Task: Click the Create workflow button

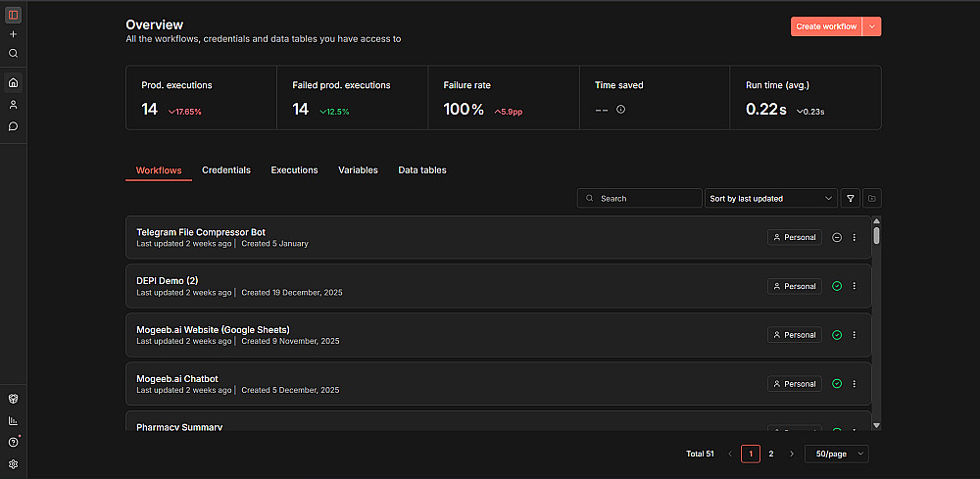Action: point(825,26)
